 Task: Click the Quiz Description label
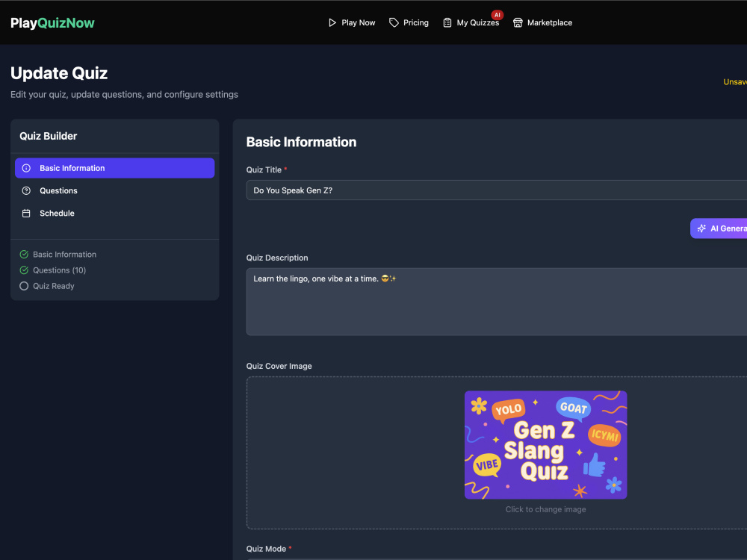tap(277, 258)
